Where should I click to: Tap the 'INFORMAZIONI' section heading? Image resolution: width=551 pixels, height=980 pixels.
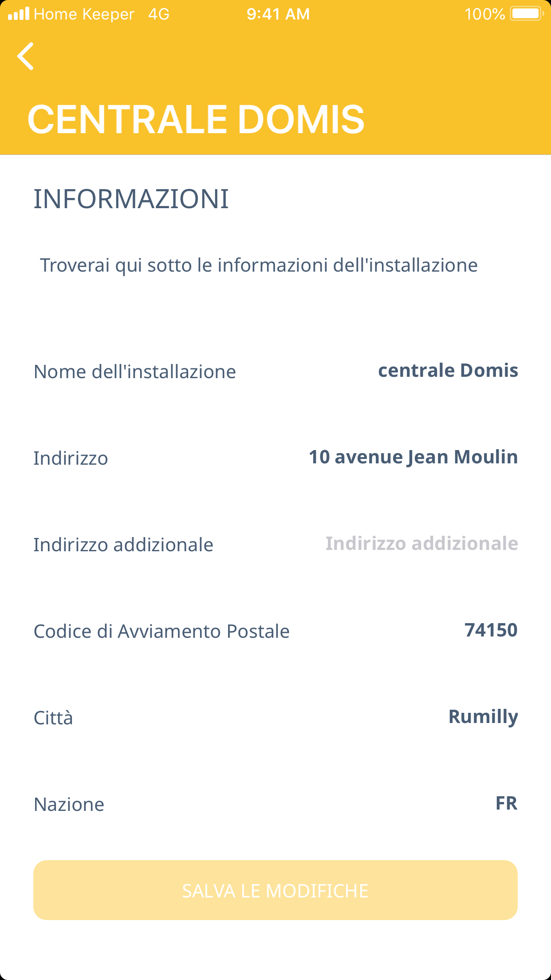pos(131,199)
